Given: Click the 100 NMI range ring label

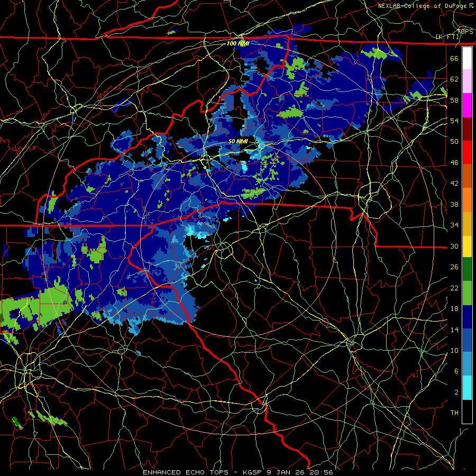Looking at the screenshot, I should click(238, 43).
